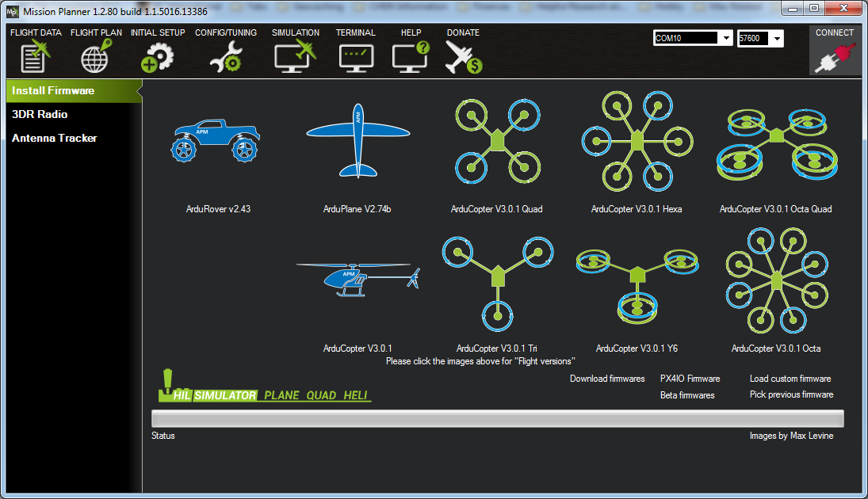Open the Flight Plan globe icon

(x=96, y=56)
